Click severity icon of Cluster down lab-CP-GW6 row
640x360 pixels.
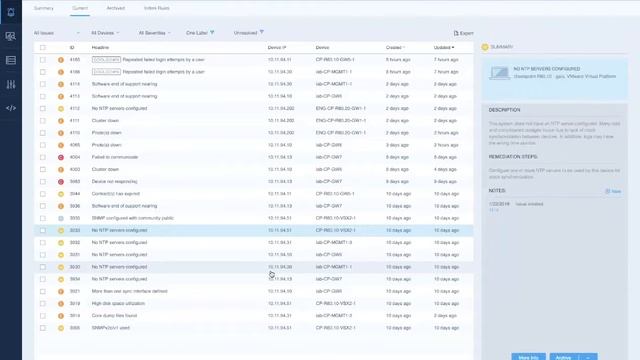61,169
